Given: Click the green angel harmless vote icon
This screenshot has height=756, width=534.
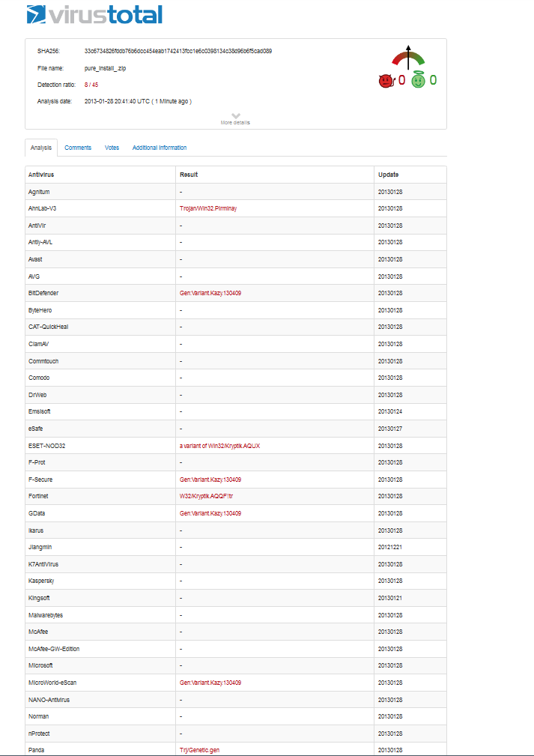Looking at the screenshot, I should click(x=418, y=80).
